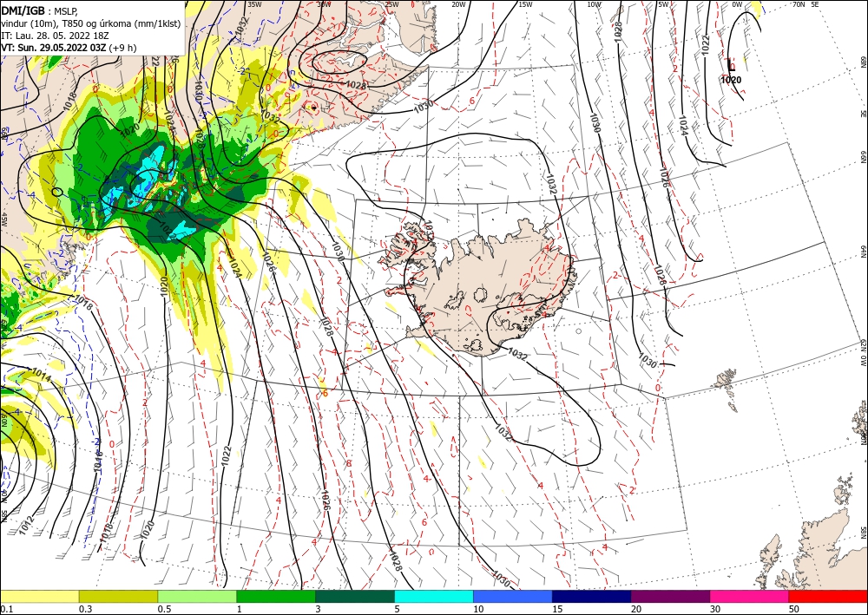Click the '5W' longitude label
Viewport: 868px width, 615px height.
(664, 4)
